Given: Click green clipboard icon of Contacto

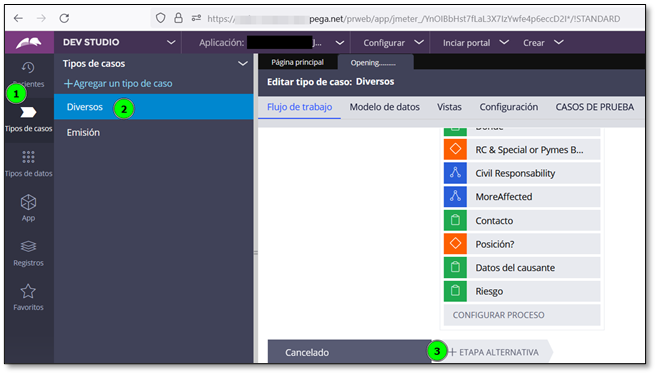Looking at the screenshot, I should point(455,220).
